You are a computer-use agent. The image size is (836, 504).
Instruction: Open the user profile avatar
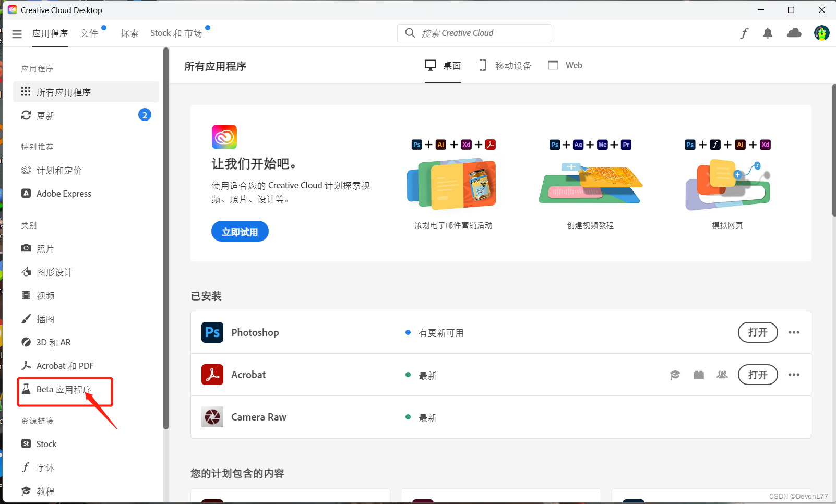[x=822, y=33]
